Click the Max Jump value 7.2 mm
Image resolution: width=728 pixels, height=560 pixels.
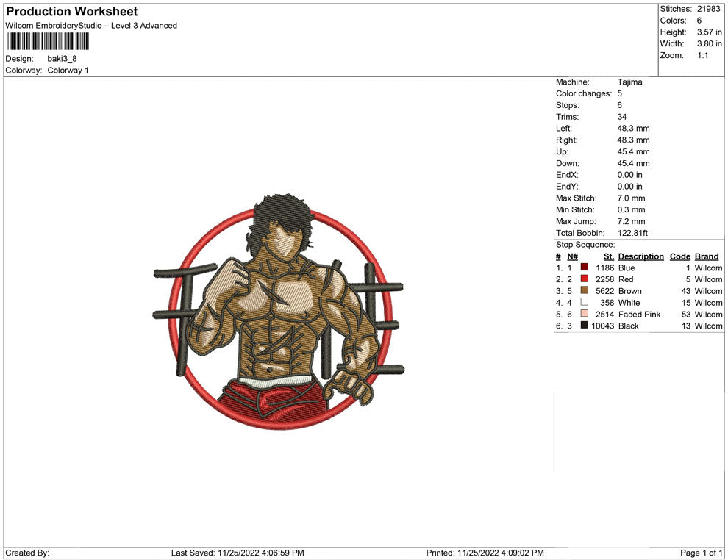[x=631, y=221]
